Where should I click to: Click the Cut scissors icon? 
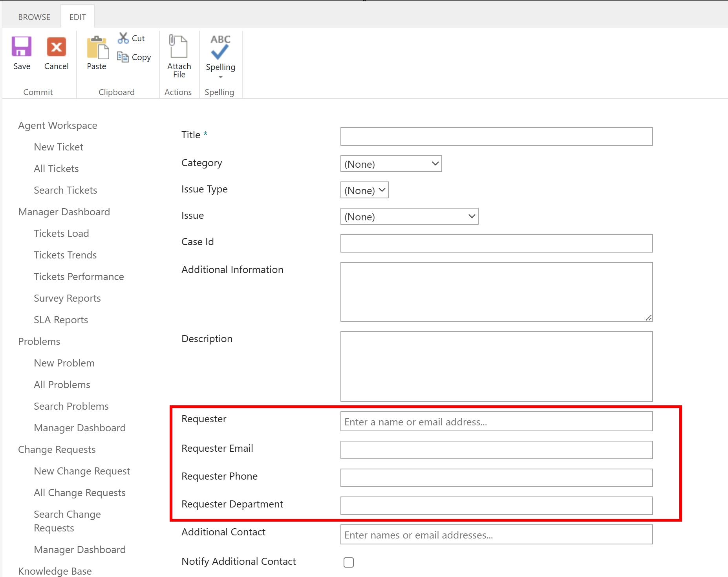point(123,38)
